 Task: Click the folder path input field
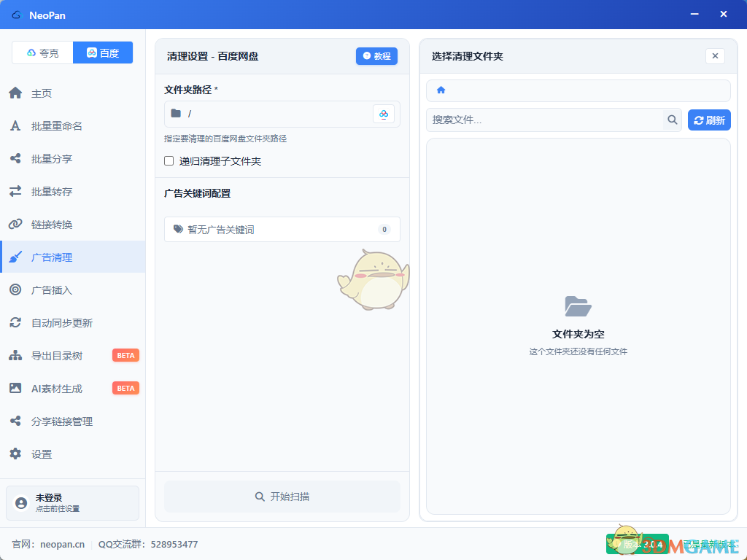(277, 114)
